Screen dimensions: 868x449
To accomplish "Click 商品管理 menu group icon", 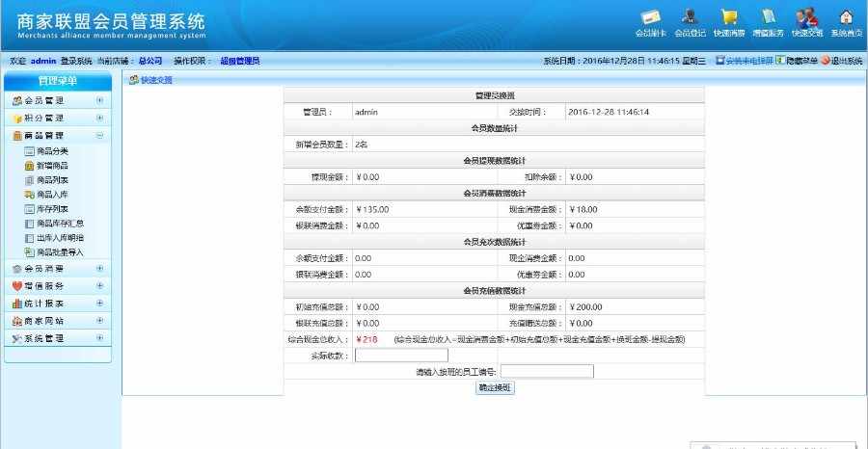I will pos(17,136).
